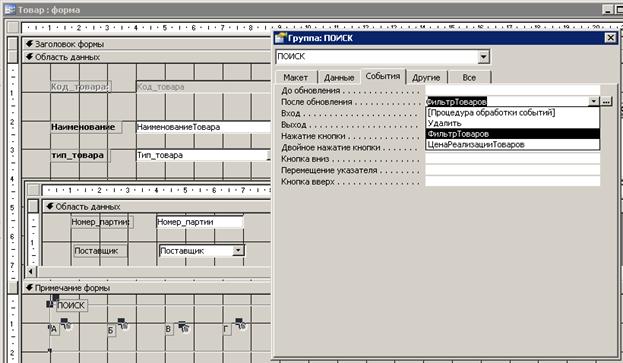Click the До обновления property field

coord(513,90)
